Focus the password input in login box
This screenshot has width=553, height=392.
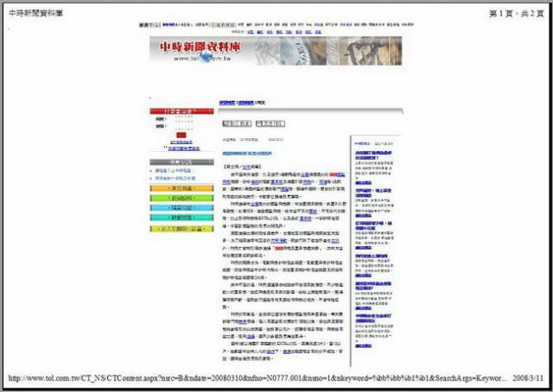(x=184, y=126)
